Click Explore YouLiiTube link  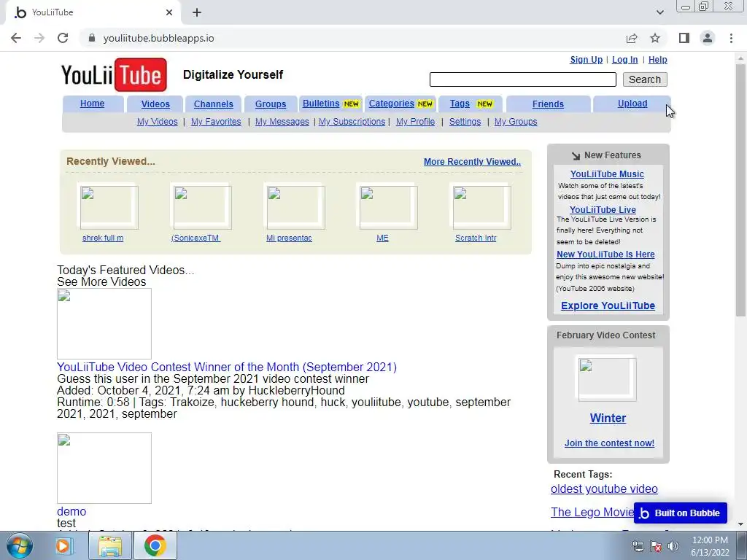[x=608, y=306]
